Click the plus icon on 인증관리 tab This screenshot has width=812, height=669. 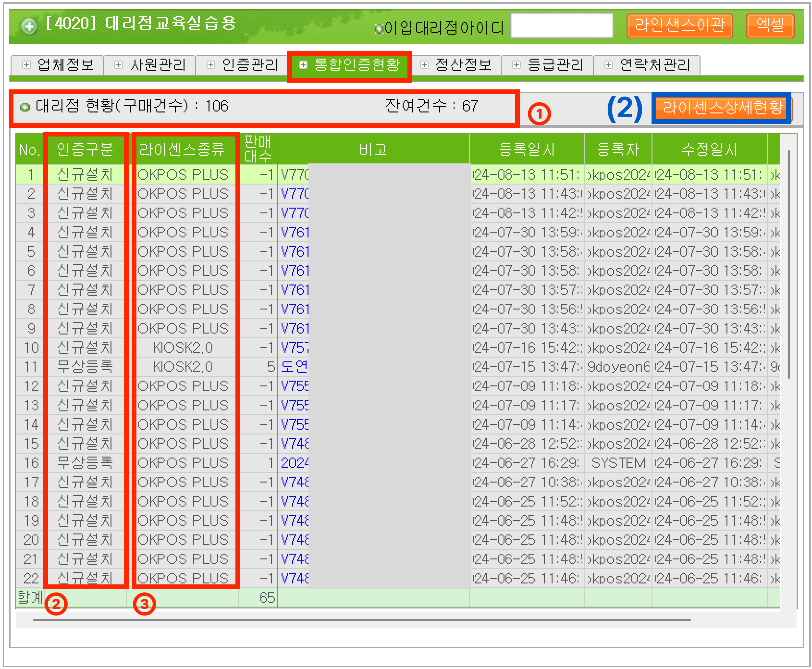point(211,65)
